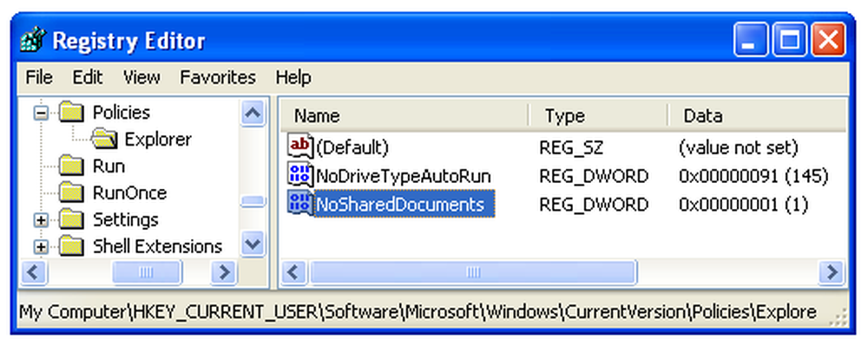Image resolution: width=868 pixels, height=345 pixels.
Task: Click the (Default) string value icon
Action: coord(300,146)
